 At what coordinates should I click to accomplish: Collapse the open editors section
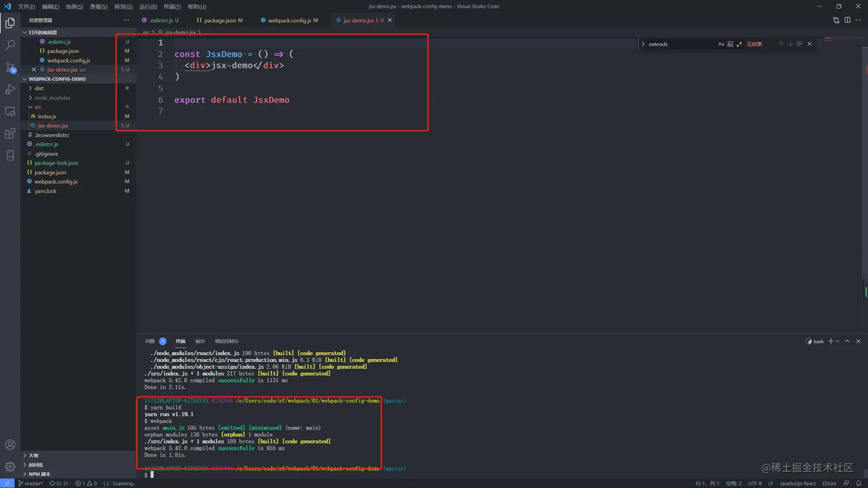[79, 32]
